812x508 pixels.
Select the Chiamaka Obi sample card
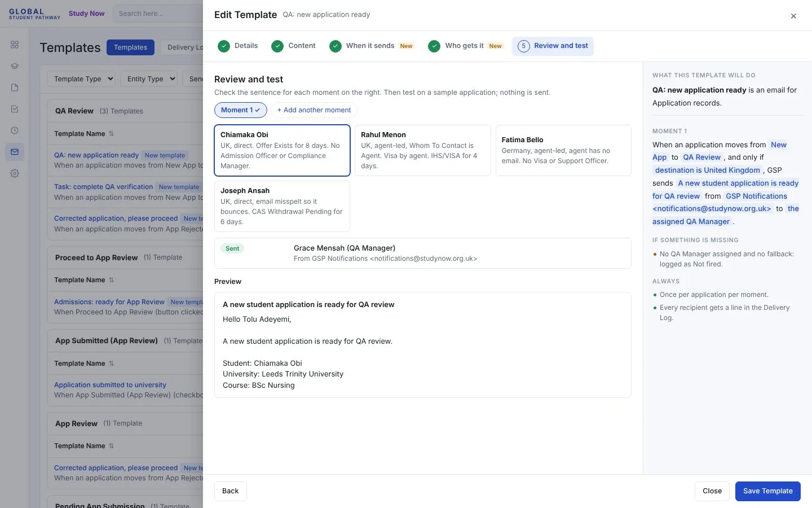(x=282, y=150)
